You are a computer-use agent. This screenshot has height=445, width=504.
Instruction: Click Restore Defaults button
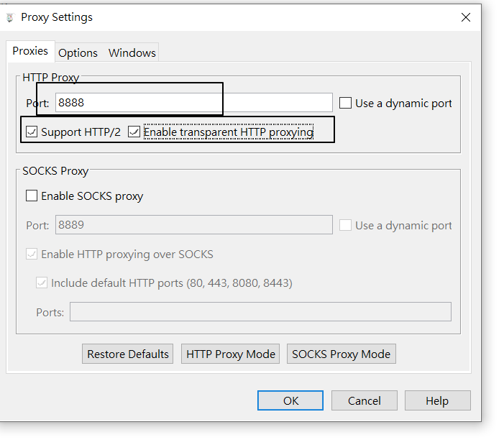click(127, 354)
